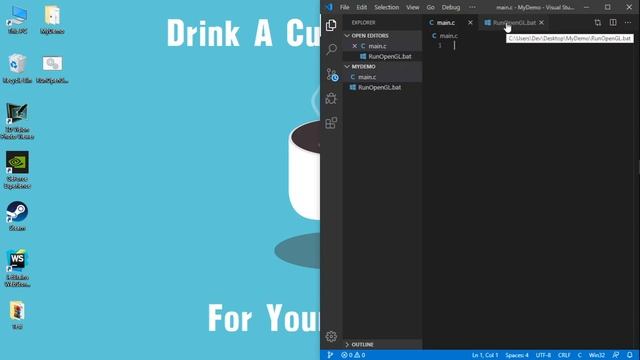Open the File menu
The height and width of the screenshot is (360, 640).
pos(344,7)
